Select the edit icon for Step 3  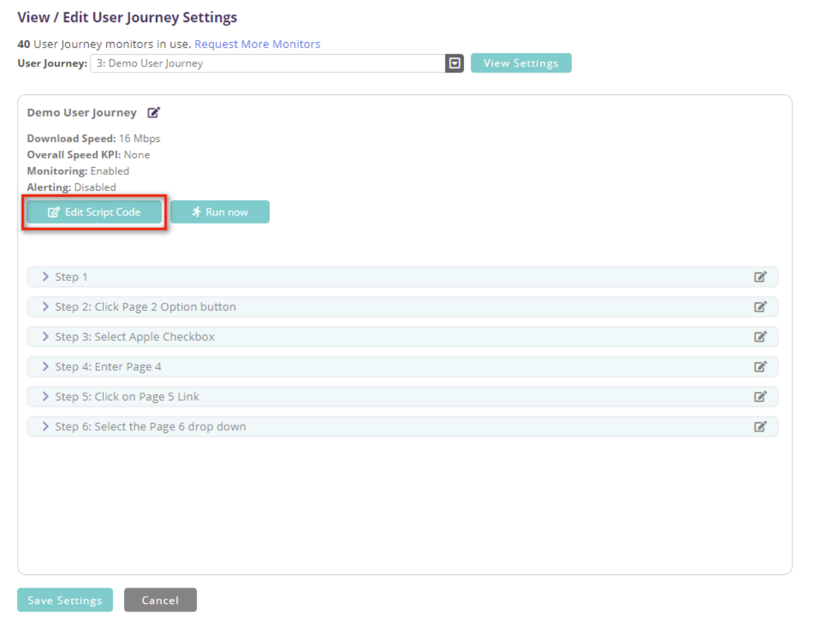[x=760, y=337]
